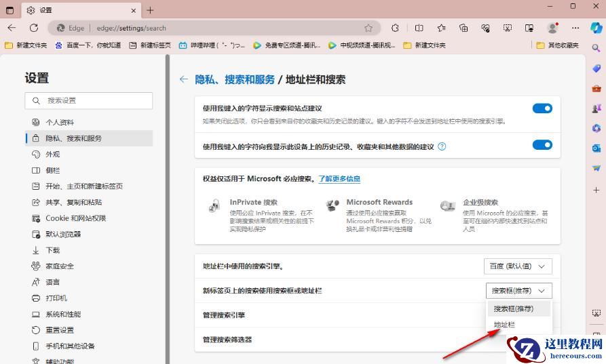
Task: Click the sidebar paper plane icon
Action: point(596,168)
